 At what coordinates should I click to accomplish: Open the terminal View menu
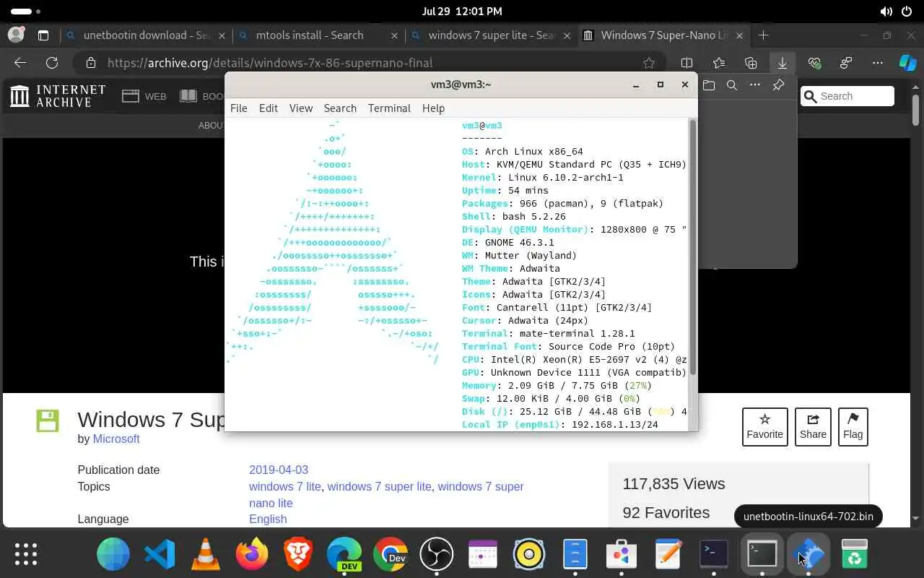(x=301, y=108)
